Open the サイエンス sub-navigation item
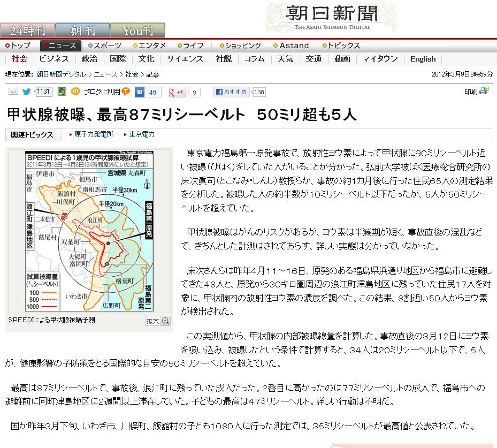 tap(185, 59)
